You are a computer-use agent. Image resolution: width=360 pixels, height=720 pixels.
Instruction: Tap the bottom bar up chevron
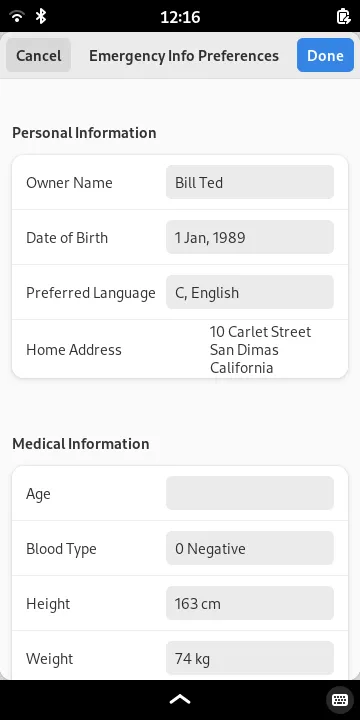click(x=180, y=699)
